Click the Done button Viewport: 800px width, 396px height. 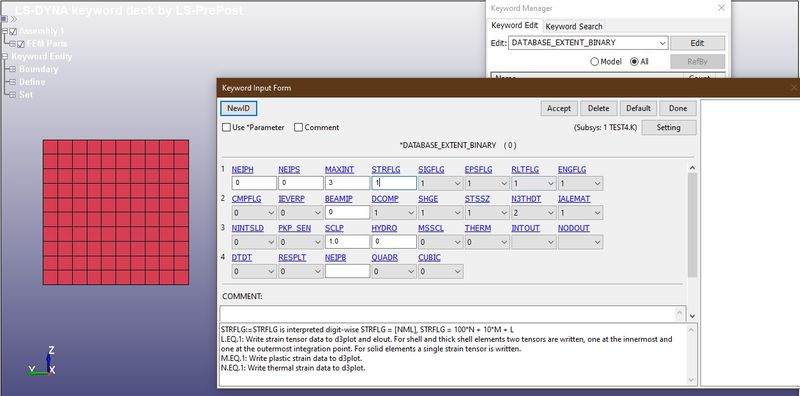(x=678, y=108)
